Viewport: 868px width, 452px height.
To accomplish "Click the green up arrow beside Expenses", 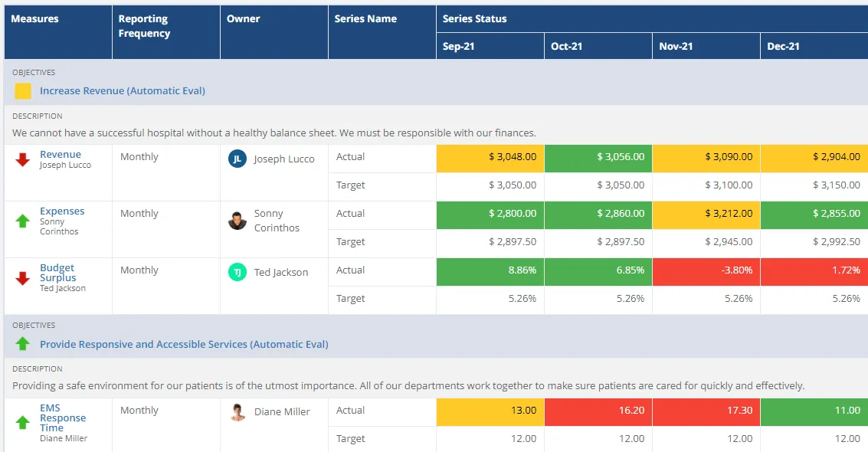I will [21, 216].
